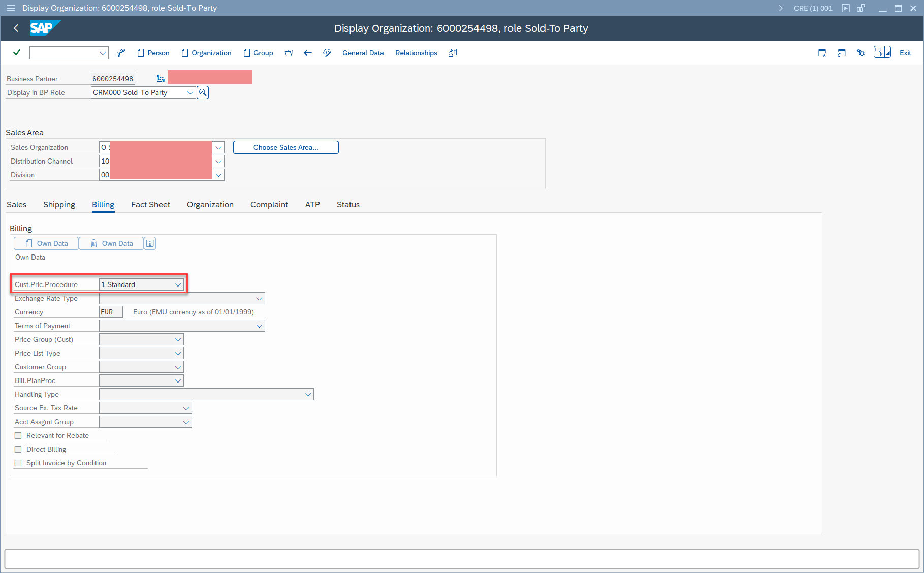Click the play session icon in title bar
The width and height of the screenshot is (924, 573).
(x=846, y=8)
